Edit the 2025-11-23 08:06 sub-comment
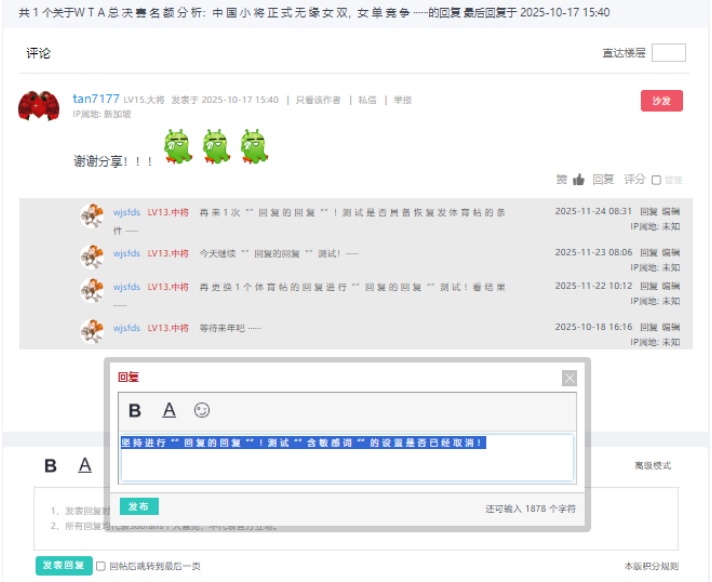 coord(671,252)
